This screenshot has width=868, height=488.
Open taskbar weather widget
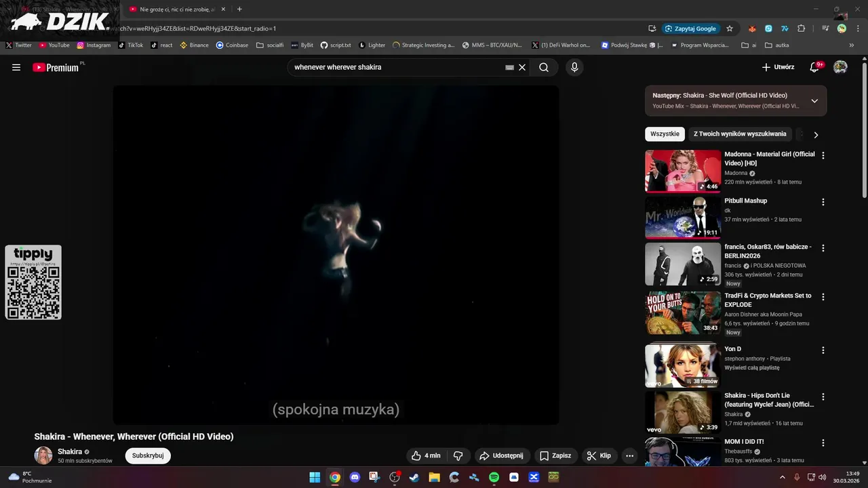pos(30,477)
